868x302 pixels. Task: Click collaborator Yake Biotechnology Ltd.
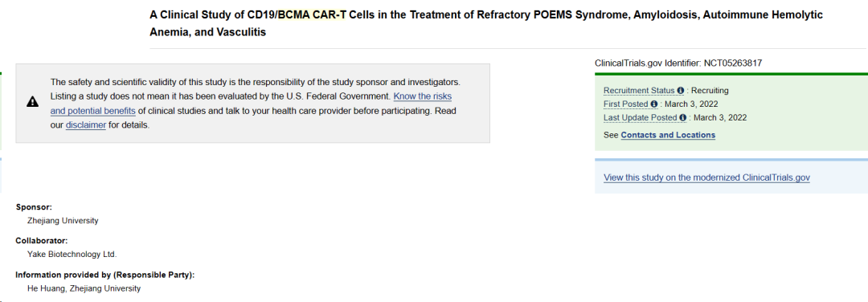[x=72, y=255]
